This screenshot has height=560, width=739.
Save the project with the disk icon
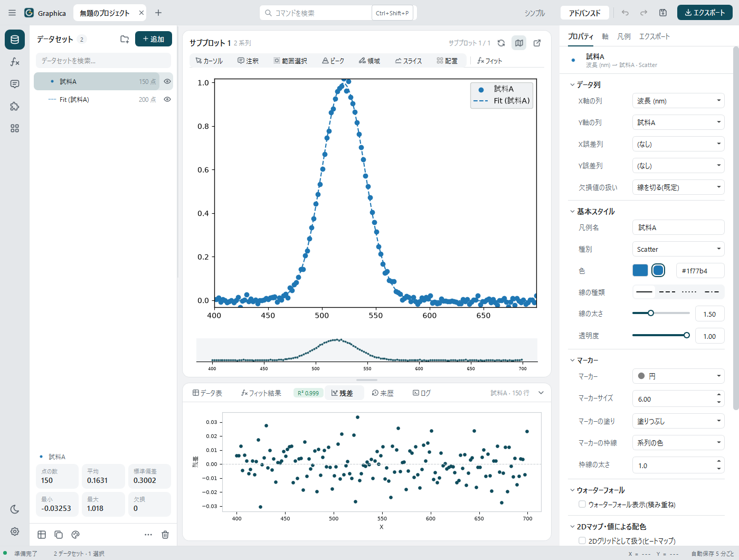(x=663, y=13)
